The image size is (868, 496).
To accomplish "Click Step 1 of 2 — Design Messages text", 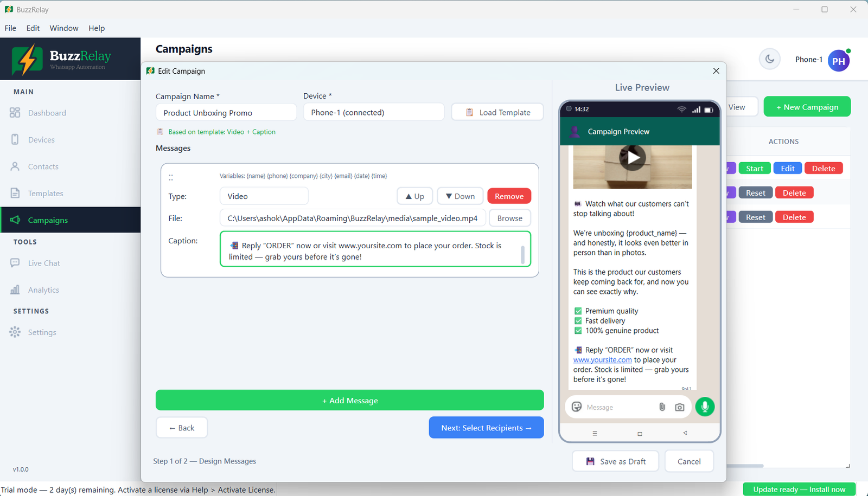I will point(205,461).
